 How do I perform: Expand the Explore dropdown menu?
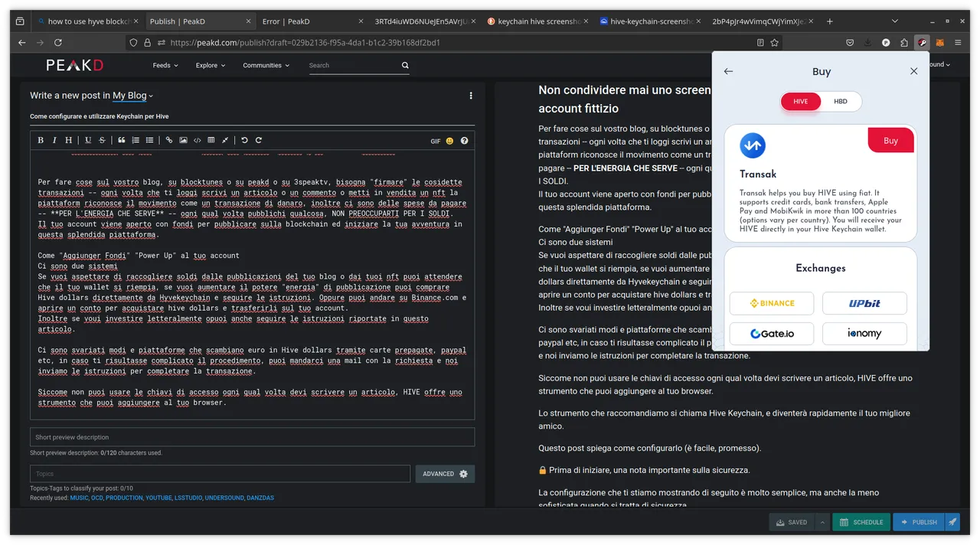(211, 65)
